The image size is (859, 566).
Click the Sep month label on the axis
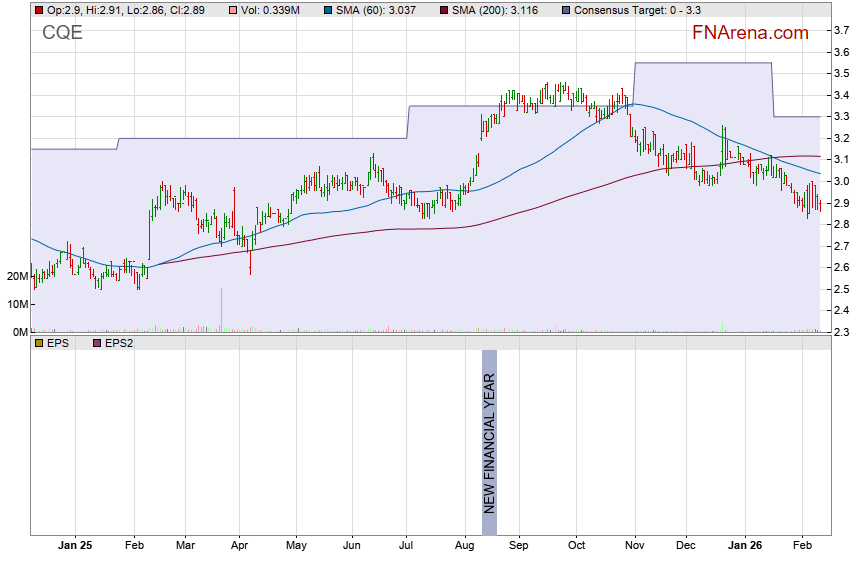pyautogui.click(x=518, y=547)
